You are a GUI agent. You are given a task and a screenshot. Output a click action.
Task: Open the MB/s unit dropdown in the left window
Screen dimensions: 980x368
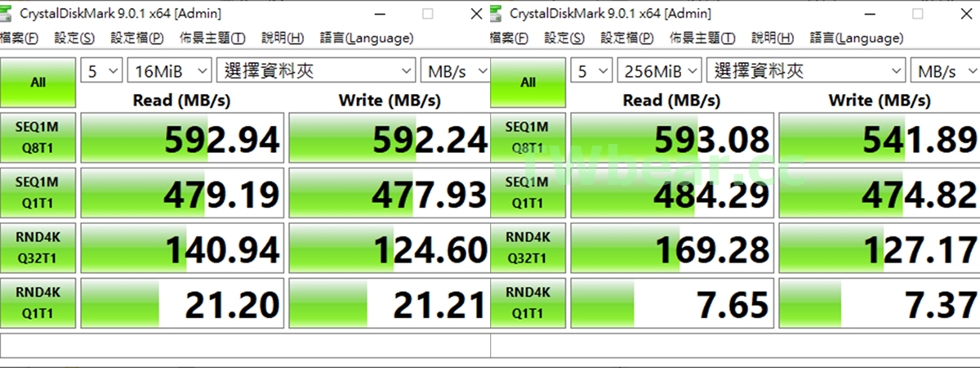click(455, 71)
